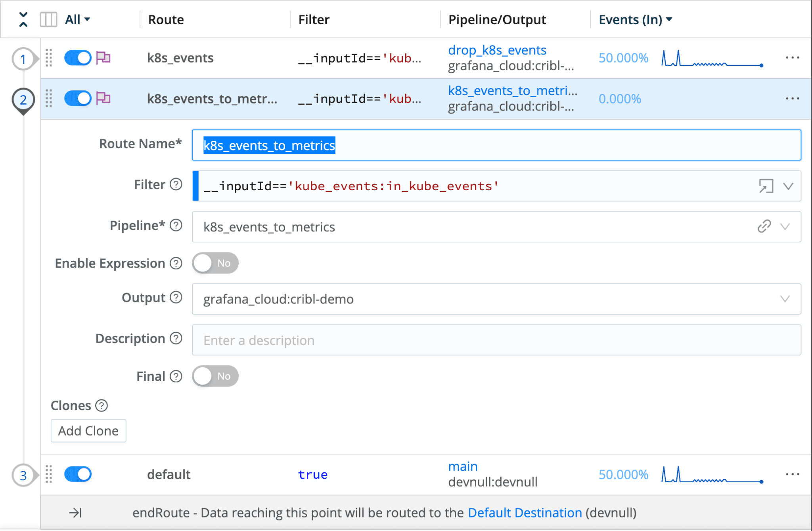The width and height of the screenshot is (812, 531).
Task: Expand the Output destination dropdown
Action: pos(785,299)
